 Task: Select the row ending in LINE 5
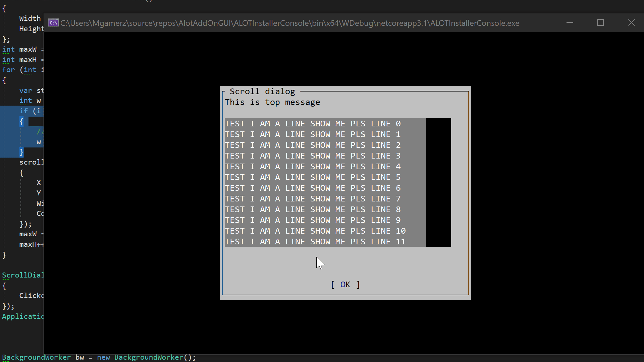[x=325, y=177]
